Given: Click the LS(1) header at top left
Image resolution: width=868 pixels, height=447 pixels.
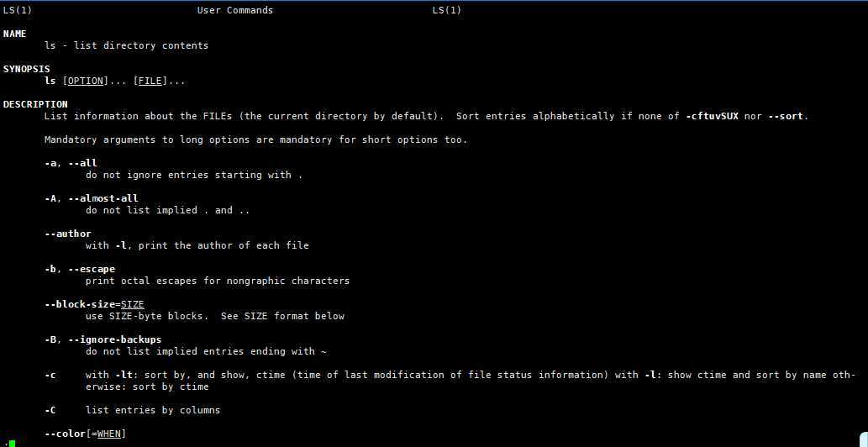Looking at the screenshot, I should click(15, 11).
